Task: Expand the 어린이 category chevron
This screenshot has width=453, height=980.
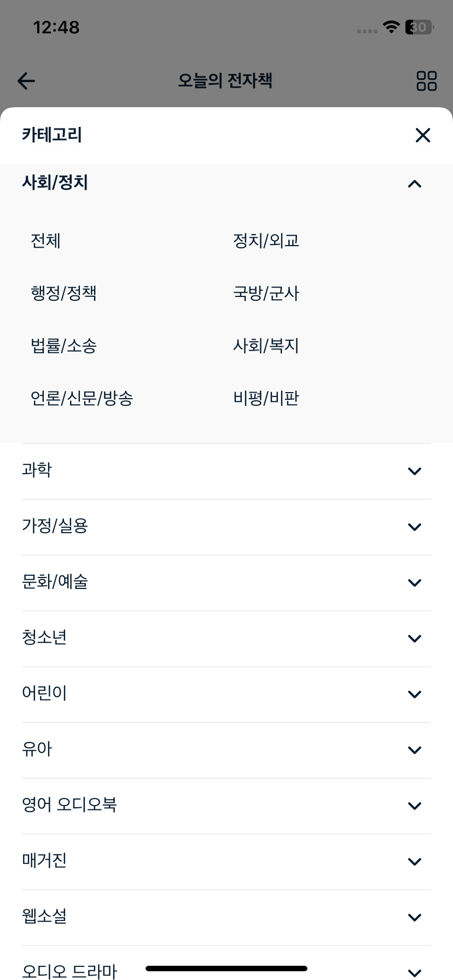Action: pyautogui.click(x=415, y=694)
